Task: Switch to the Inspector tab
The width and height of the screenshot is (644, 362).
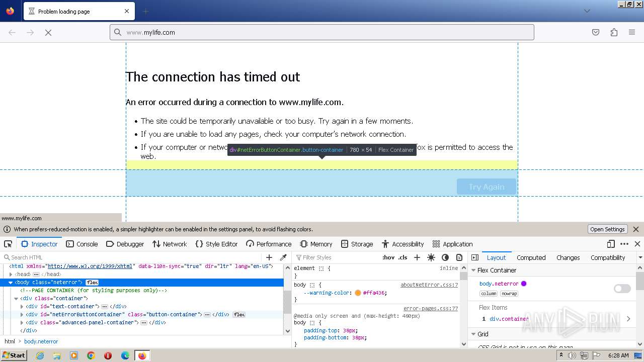Action: [x=39, y=244]
